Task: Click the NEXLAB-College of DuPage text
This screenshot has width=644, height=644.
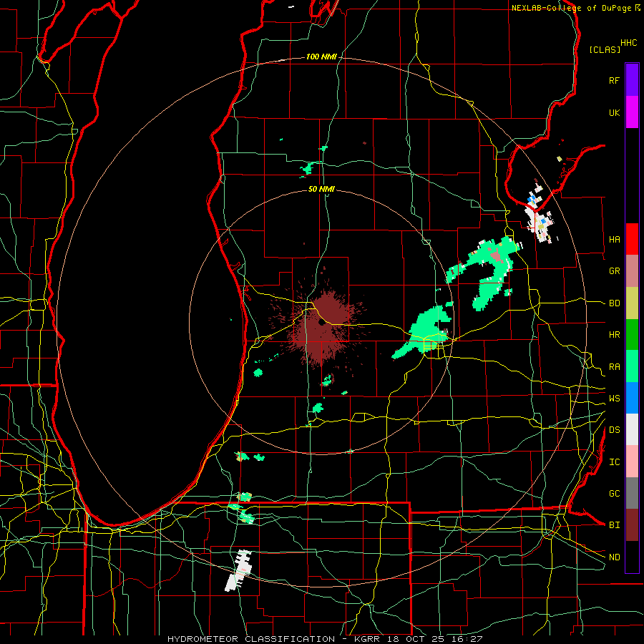Action: 571,8
